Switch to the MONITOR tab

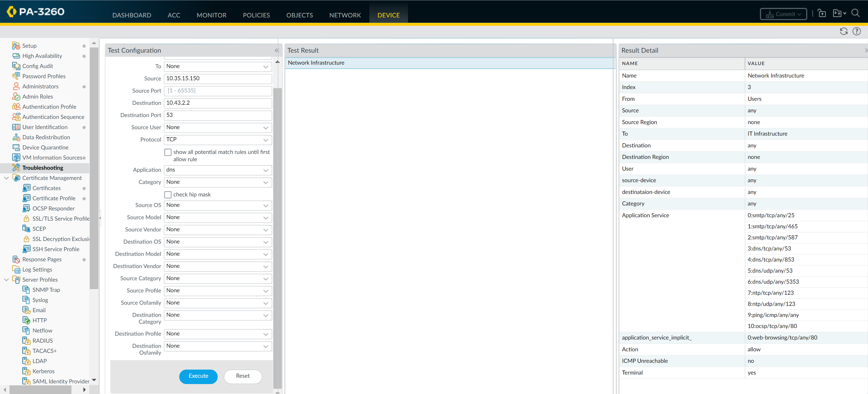coord(211,15)
